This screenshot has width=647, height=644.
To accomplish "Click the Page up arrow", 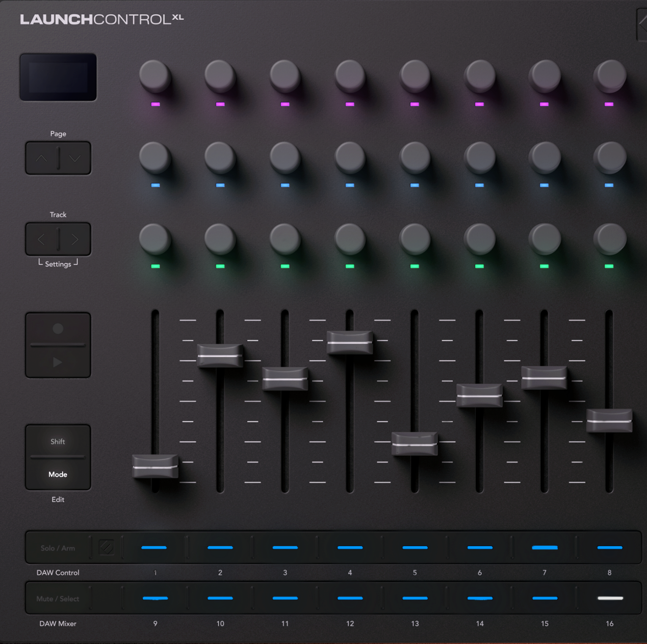I will click(41, 158).
